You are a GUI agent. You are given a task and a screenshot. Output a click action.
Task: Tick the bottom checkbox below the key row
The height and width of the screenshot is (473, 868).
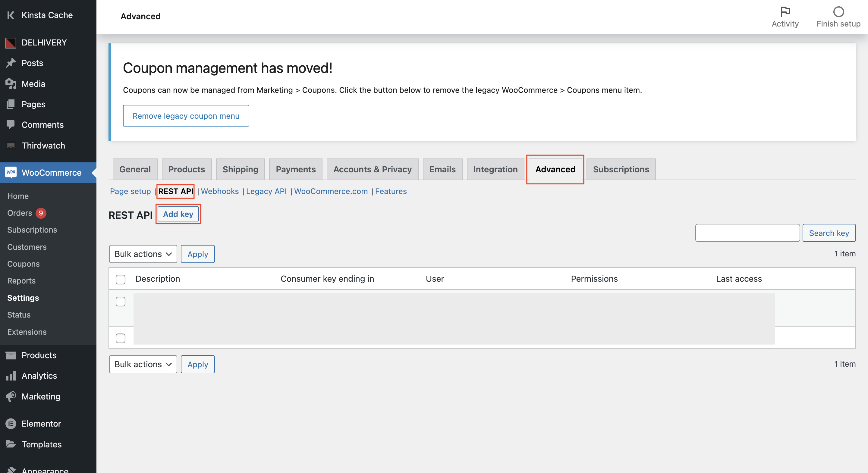(120, 338)
